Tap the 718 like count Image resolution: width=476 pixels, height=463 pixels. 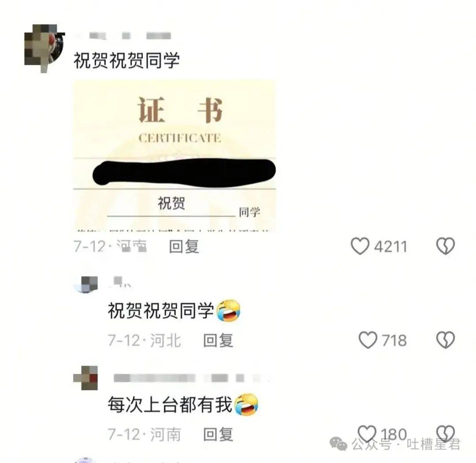(x=394, y=341)
